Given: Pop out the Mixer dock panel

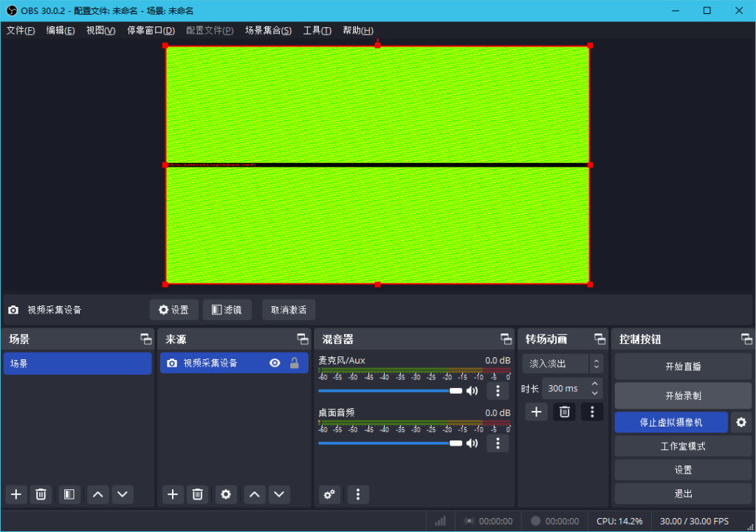Looking at the screenshot, I should (x=506, y=339).
